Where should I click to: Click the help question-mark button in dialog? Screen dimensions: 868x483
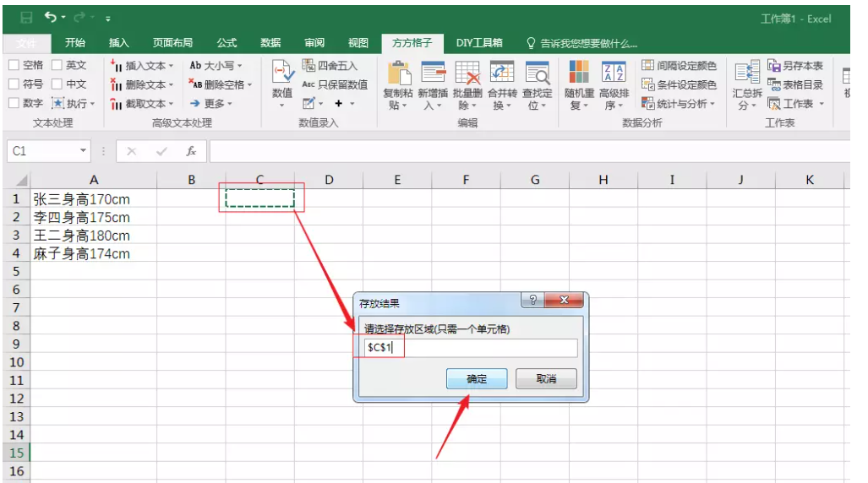pos(532,300)
